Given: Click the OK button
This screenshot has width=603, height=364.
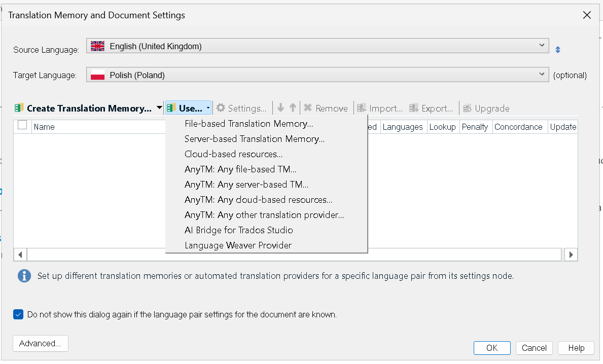Looking at the screenshot, I should [492, 348].
